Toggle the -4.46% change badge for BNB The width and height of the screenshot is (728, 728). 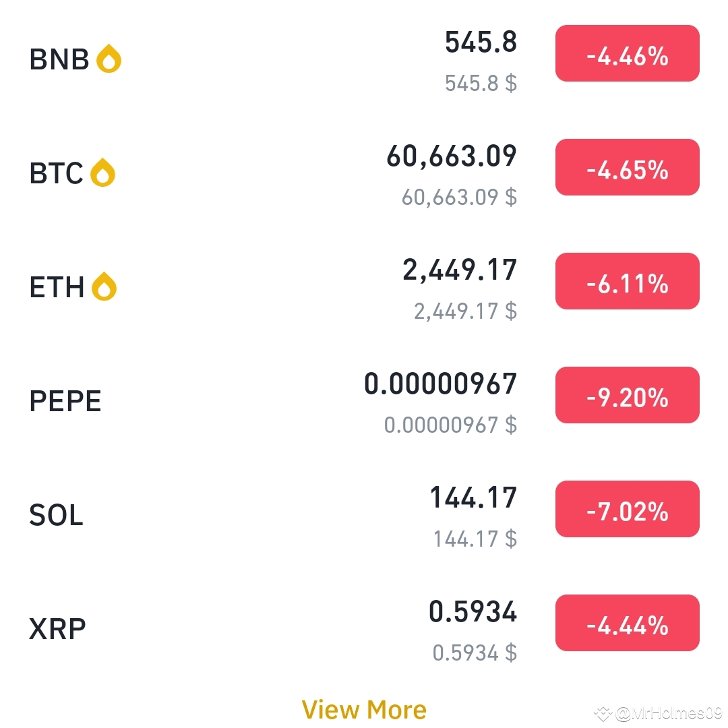point(628,53)
